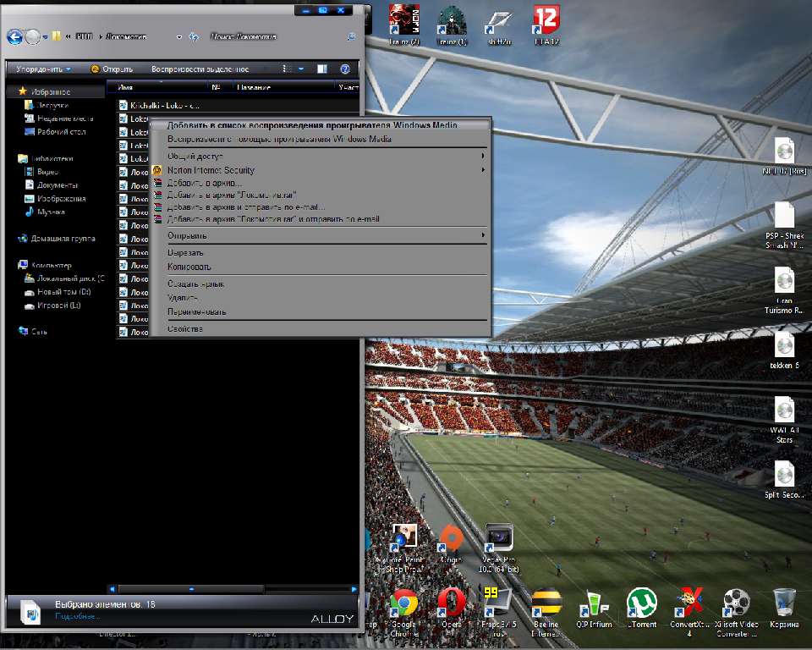Choose Копировать from the context menu
The width and height of the screenshot is (812, 650).
tap(189, 267)
